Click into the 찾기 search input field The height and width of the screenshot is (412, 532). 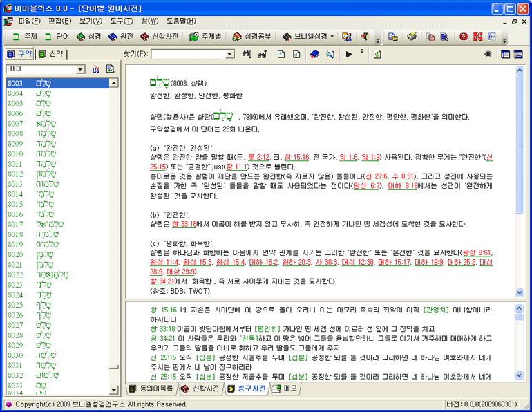[x=189, y=54]
